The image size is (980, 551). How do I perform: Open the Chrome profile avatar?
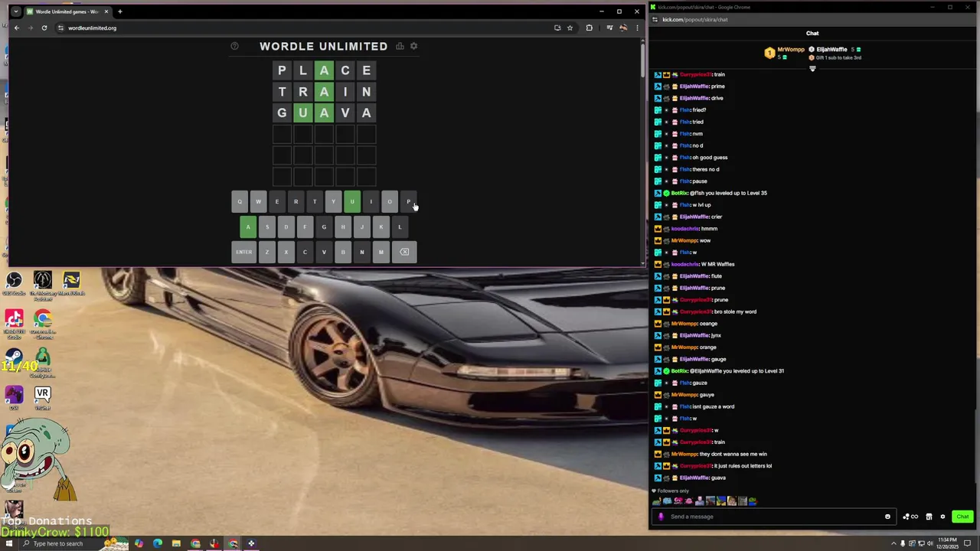tap(623, 28)
